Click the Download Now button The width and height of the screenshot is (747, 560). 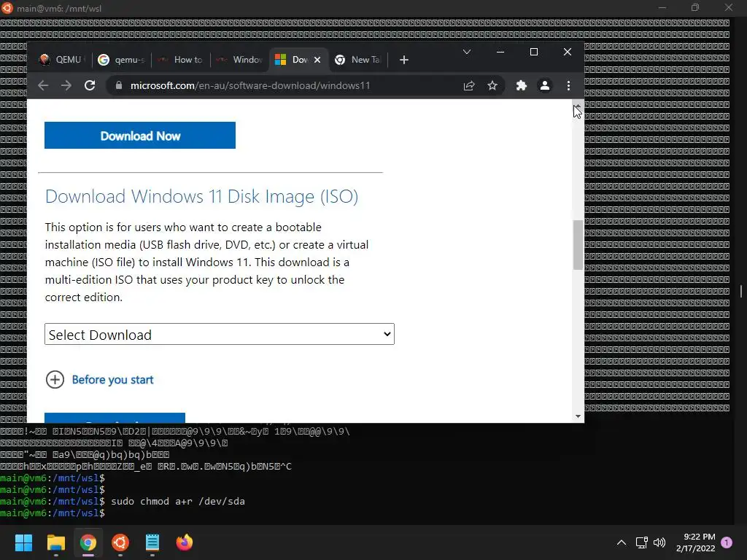pyautogui.click(x=140, y=136)
